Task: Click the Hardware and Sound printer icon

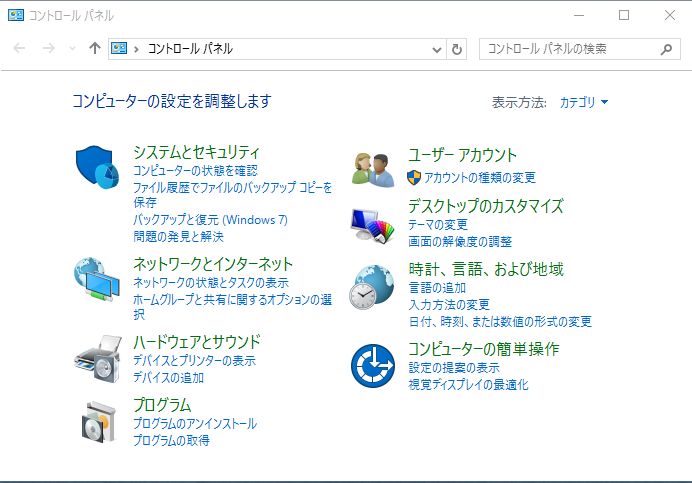Action: [x=98, y=357]
